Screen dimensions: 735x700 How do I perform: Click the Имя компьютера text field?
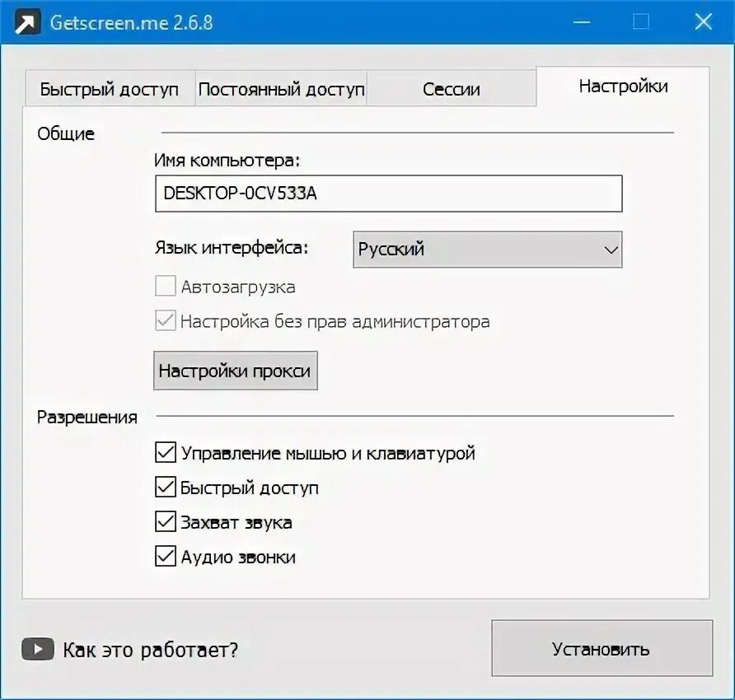tap(389, 194)
